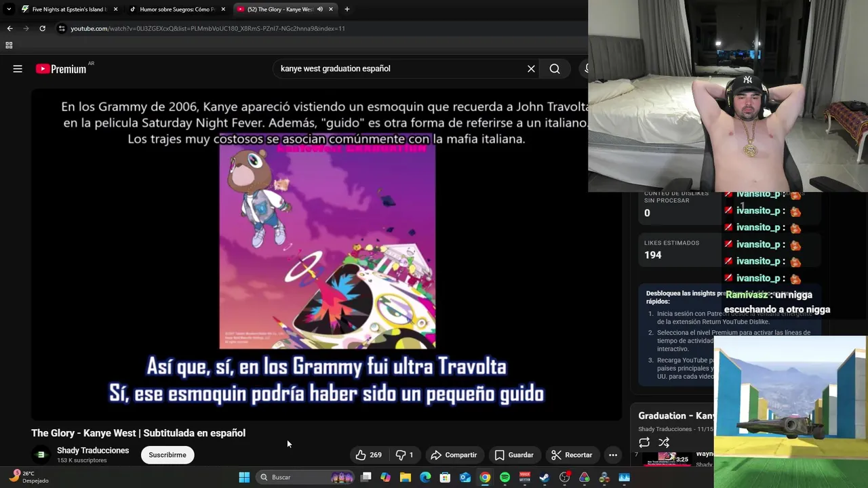Open the tab search dropdown arrow
868x488 pixels.
(x=9, y=9)
